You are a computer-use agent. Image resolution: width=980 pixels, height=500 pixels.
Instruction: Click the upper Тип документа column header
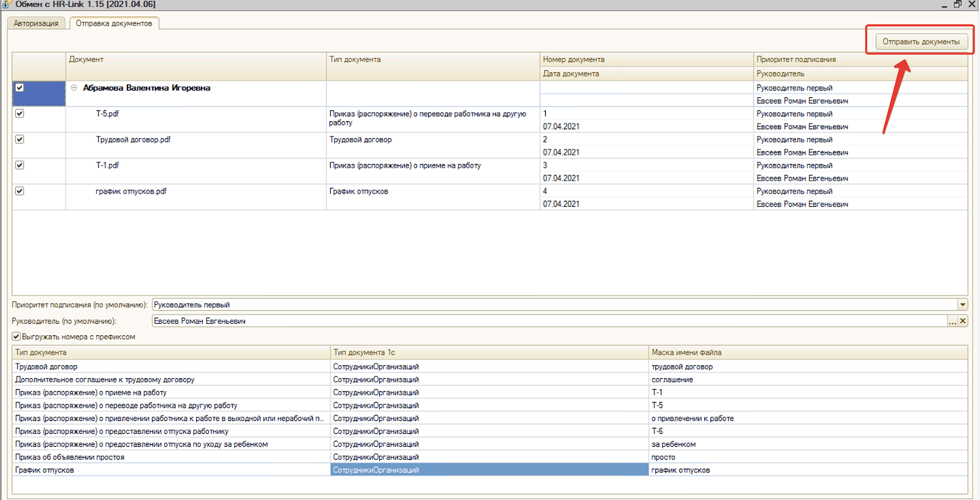pos(433,66)
